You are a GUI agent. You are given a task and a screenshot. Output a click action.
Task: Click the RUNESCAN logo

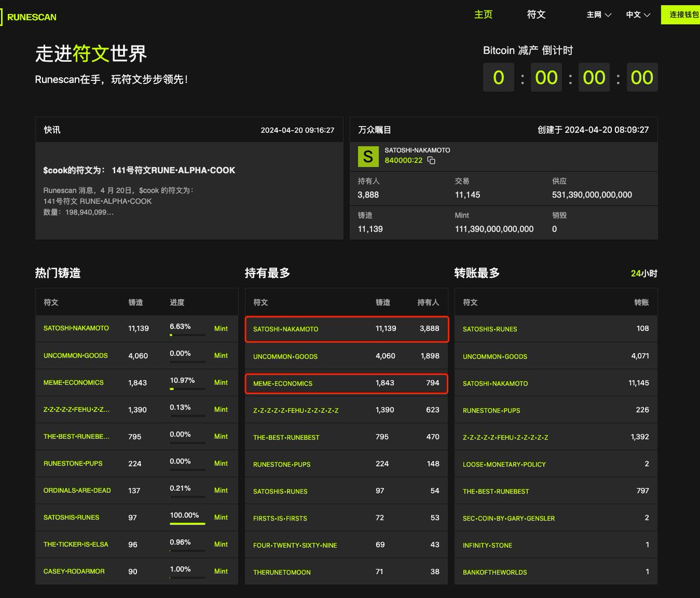(29, 17)
